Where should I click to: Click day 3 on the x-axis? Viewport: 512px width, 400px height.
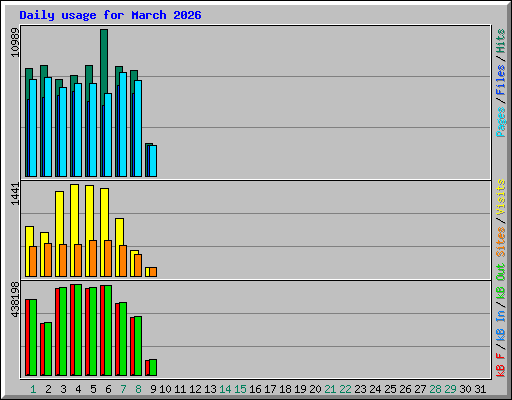pyautogui.click(x=63, y=389)
